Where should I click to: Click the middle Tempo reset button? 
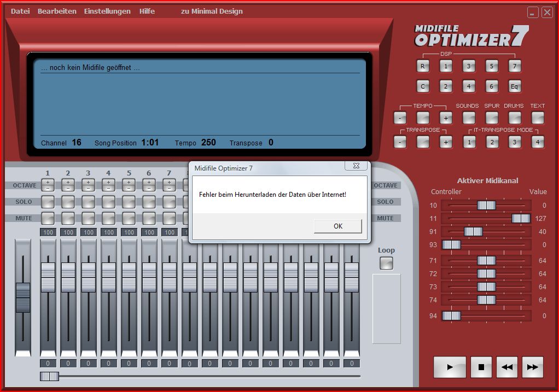423,118
